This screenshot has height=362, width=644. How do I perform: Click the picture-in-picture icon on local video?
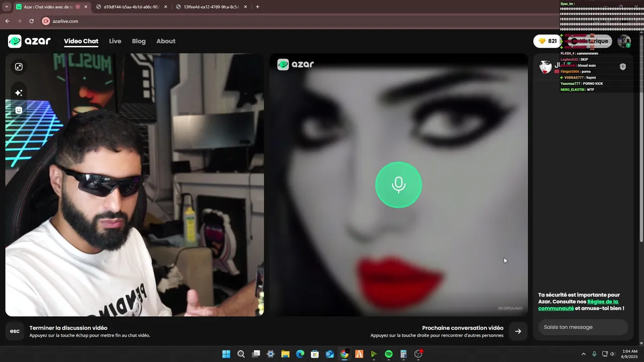(19, 67)
